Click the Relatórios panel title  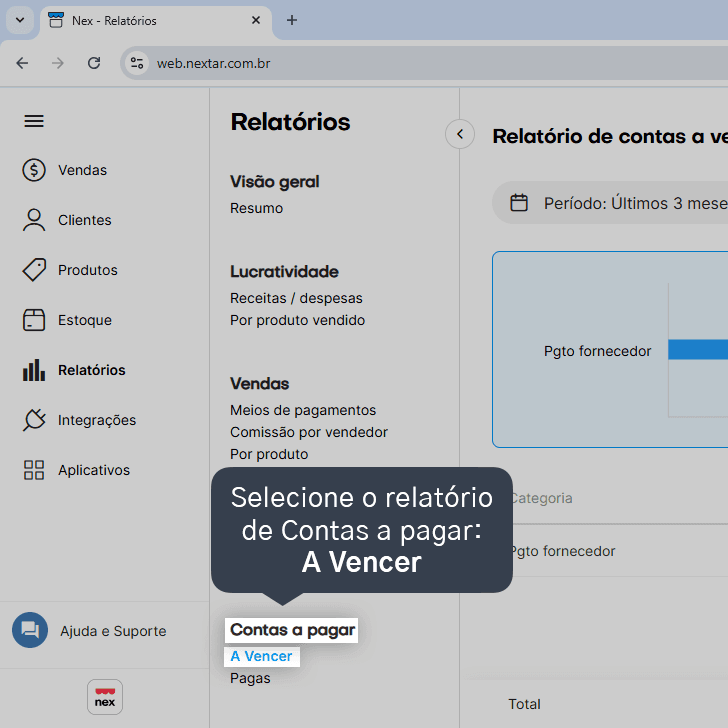[x=291, y=122]
